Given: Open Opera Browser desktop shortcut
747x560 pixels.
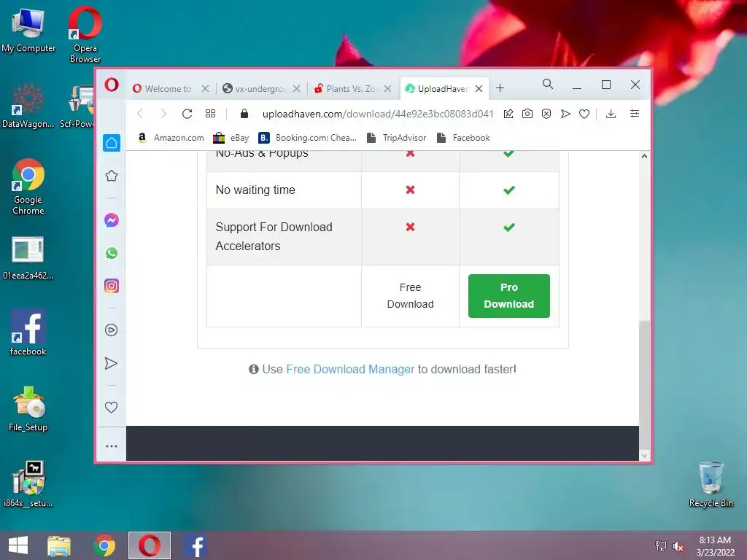Looking at the screenshot, I should [85, 34].
